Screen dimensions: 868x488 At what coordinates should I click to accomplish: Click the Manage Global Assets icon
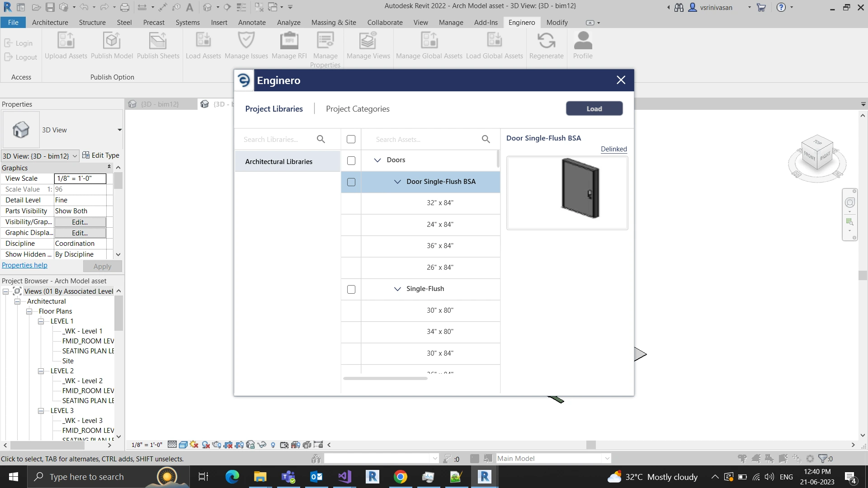pos(429,41)
